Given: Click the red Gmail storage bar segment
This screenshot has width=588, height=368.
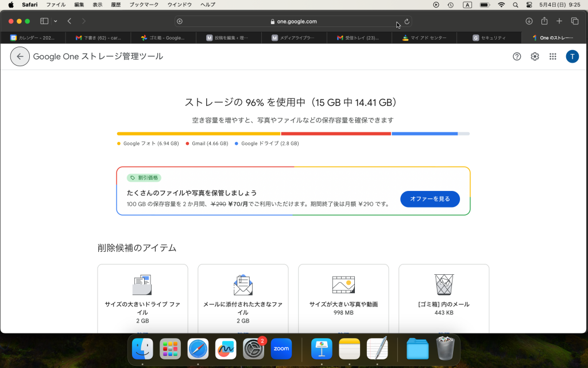Looking at the screenshot, I should 336,133.
